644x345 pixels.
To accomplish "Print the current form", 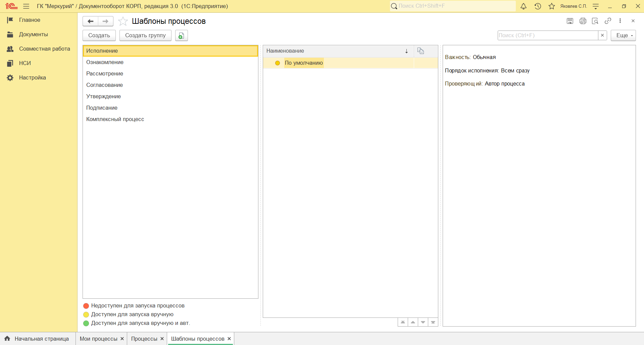I will click(583, 21).
